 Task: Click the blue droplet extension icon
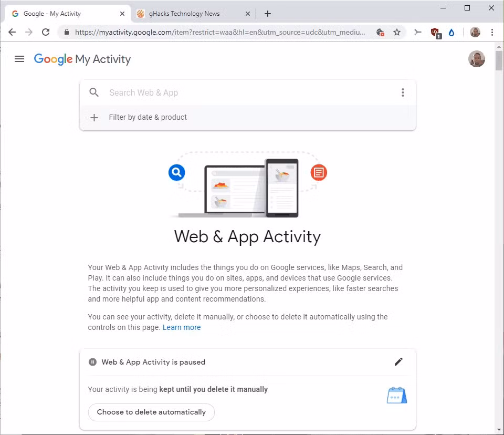[451, 33]
